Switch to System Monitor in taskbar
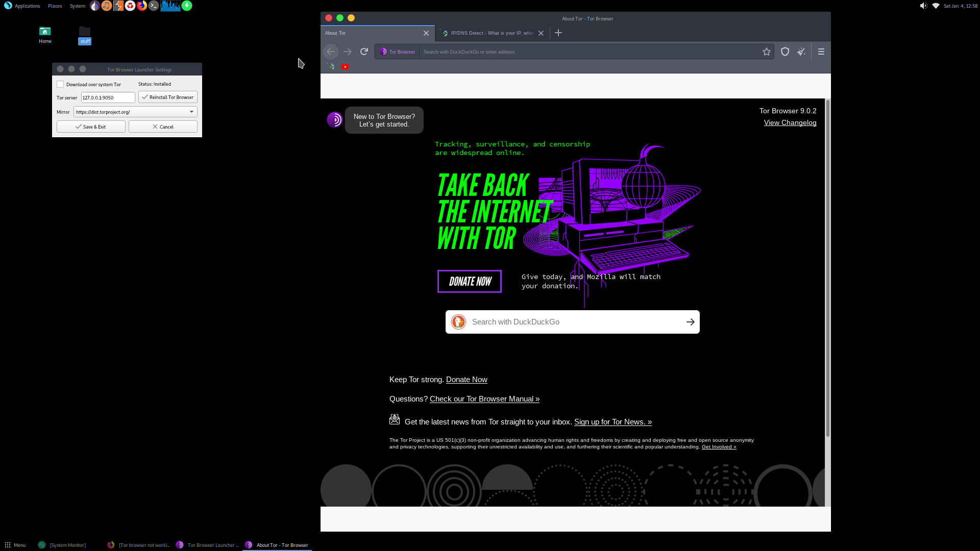 pos(62,545)
